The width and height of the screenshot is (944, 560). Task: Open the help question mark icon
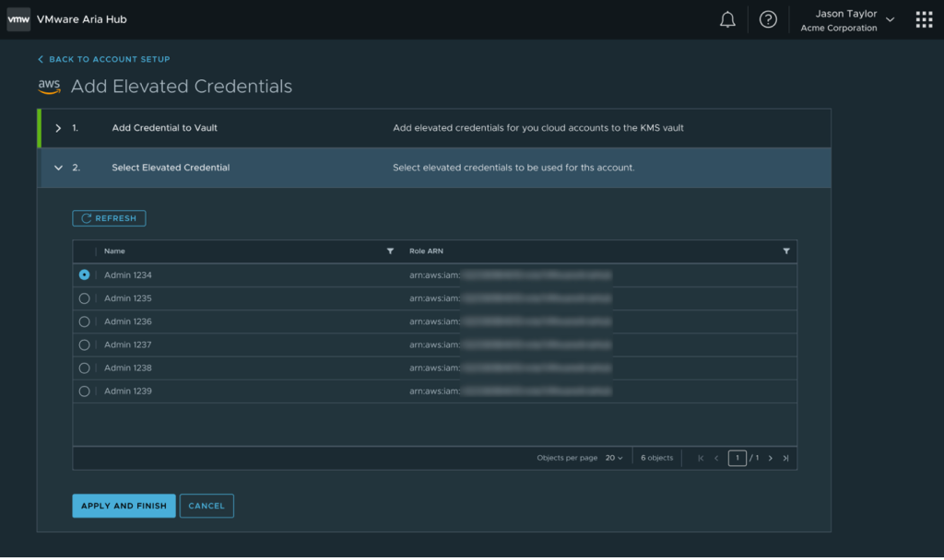(768, 19)
